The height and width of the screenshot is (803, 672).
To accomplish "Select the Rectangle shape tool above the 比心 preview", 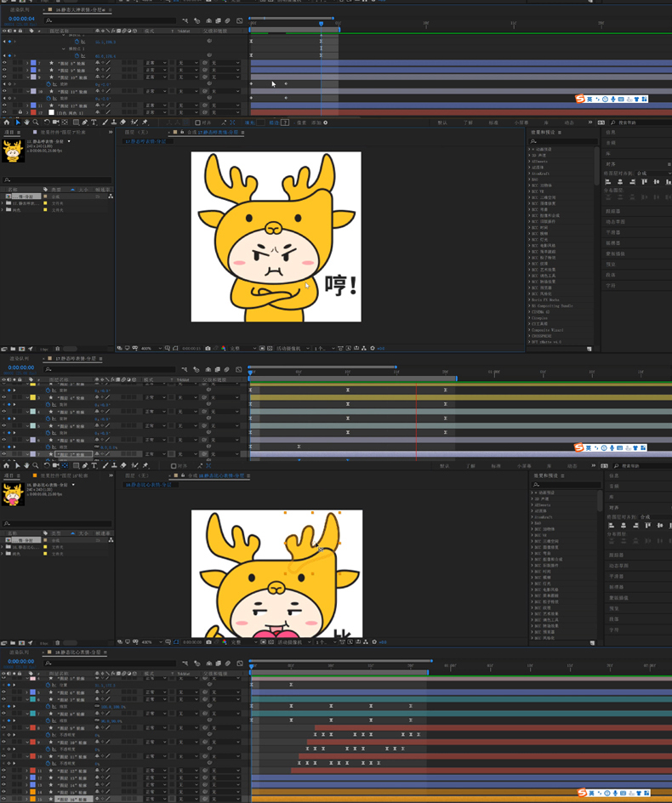I will coord(76,465).
